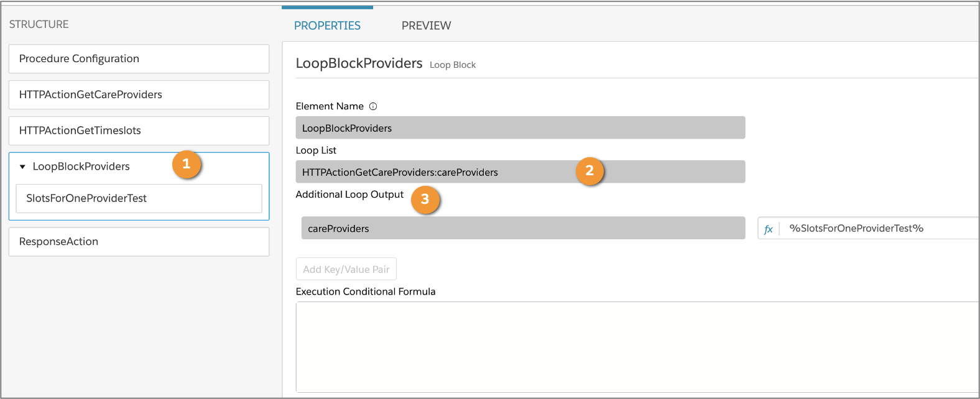Screen dimensions: 980x399
Task: Click the Element Name info icon
Action: [x=373, y=106]
